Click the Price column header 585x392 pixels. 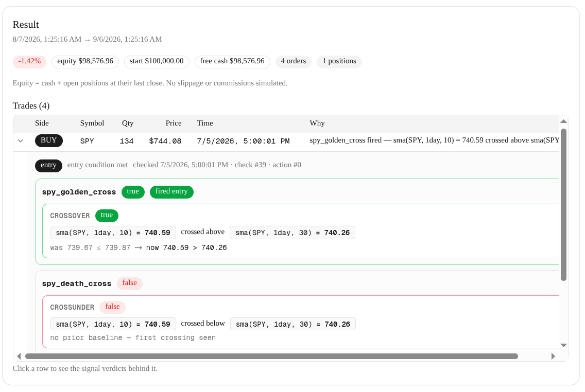pyautogui.click(x=174, y=123)
